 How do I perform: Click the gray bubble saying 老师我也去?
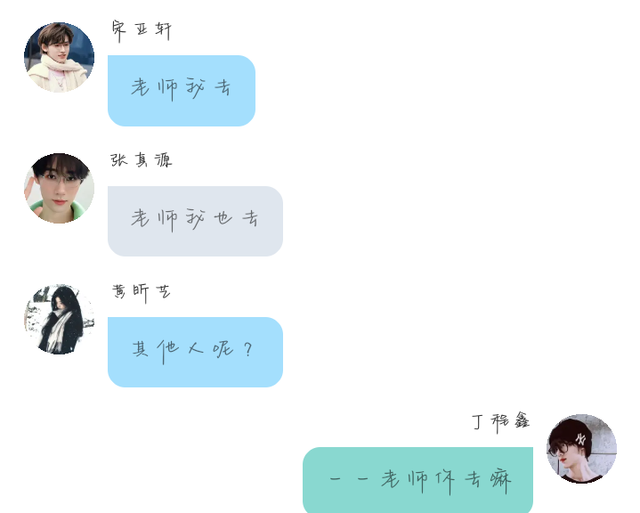click(195, 221)
